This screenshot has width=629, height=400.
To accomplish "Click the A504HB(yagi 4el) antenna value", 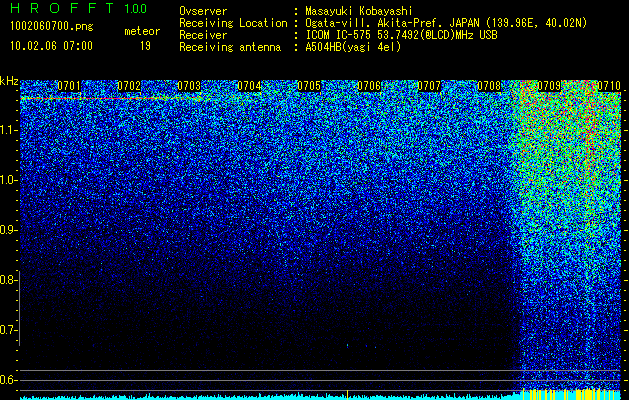I will click(x=353, y=47).
